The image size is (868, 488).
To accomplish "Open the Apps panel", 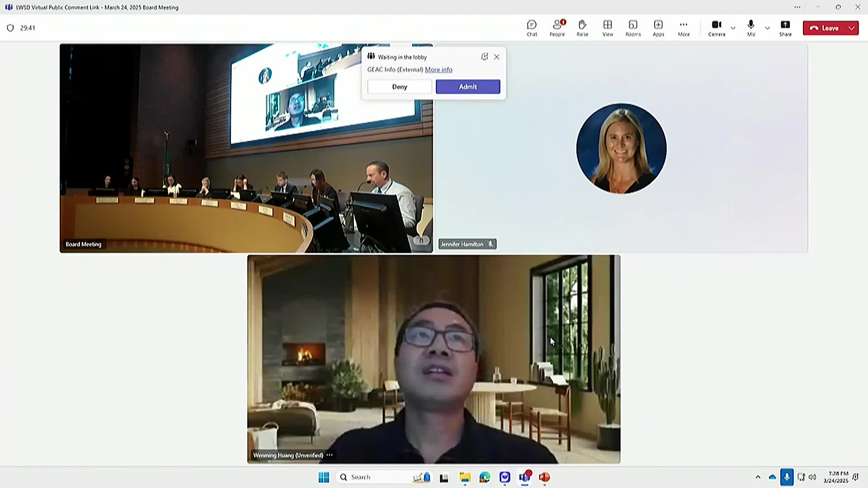I will pyautogui.click(x=658, y=28).
